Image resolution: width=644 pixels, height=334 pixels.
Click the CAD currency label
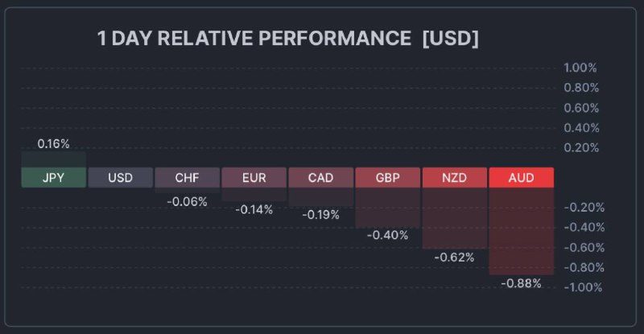(320, 177)
